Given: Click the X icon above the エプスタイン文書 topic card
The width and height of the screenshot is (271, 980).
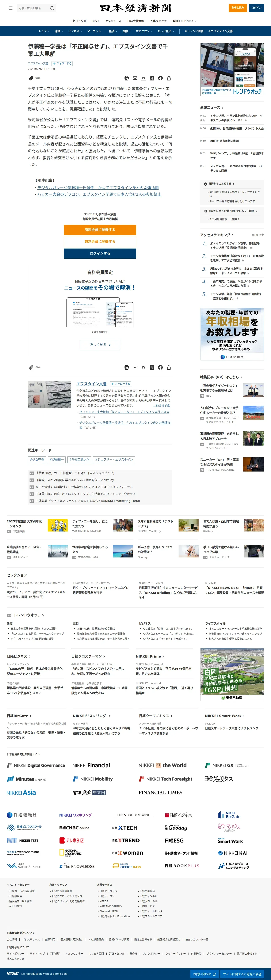Looking at the screenshot, I should coord(152,367).
